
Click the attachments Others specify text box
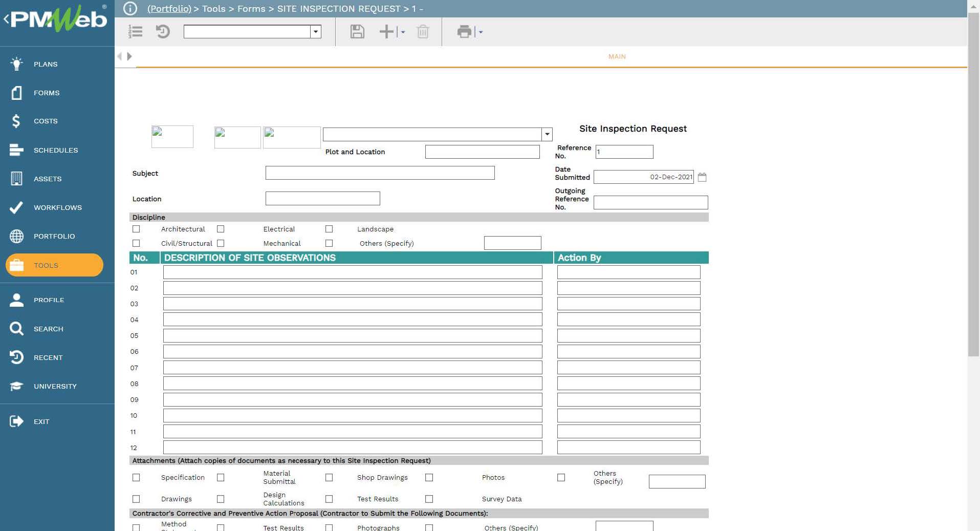[677, 481]
